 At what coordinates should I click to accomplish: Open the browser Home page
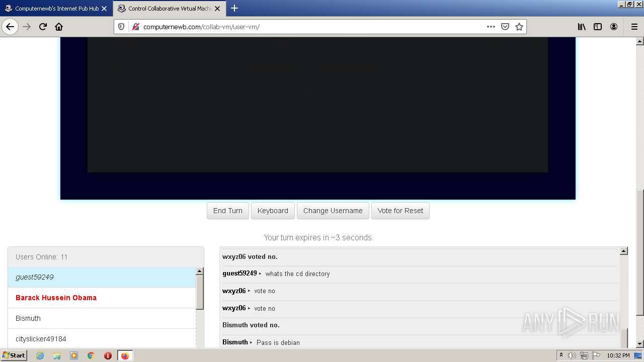[x=59, y=27]
